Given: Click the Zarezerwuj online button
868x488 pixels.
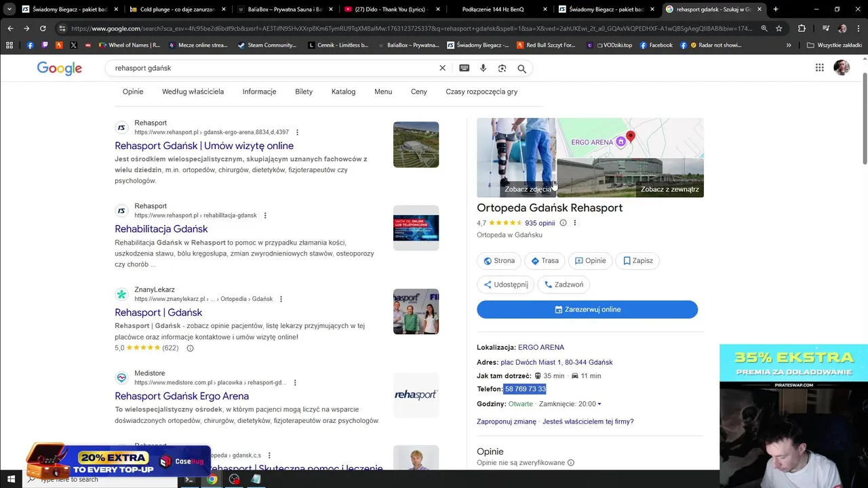Looking at the screenshot, I should coord(587,310).
